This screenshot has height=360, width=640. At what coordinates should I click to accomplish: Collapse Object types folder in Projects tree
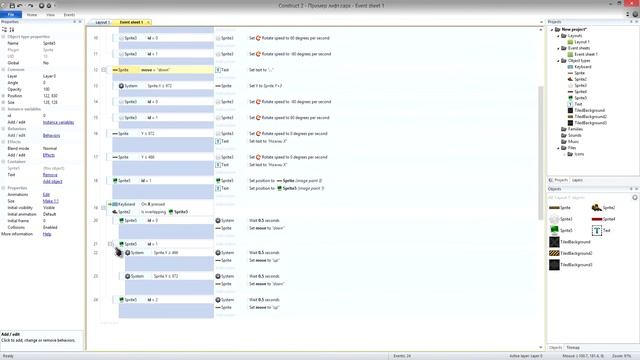click(x=558, y=61)
